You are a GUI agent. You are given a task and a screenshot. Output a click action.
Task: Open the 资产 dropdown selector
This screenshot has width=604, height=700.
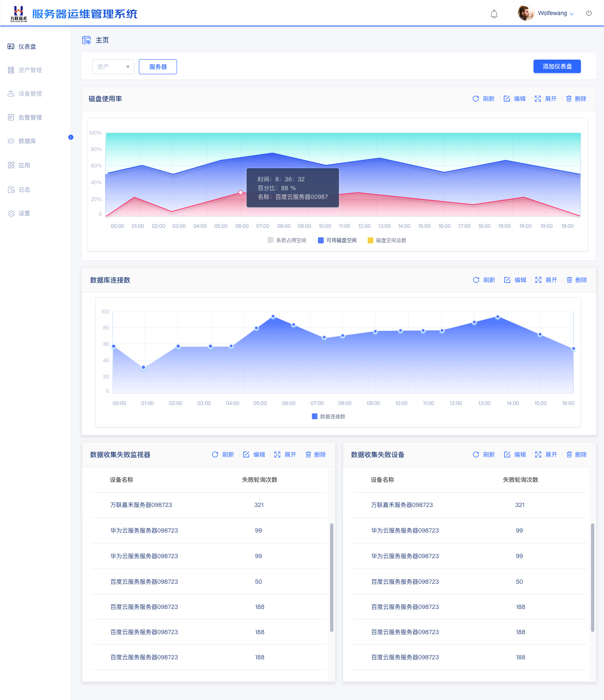[x=113, y=67]
